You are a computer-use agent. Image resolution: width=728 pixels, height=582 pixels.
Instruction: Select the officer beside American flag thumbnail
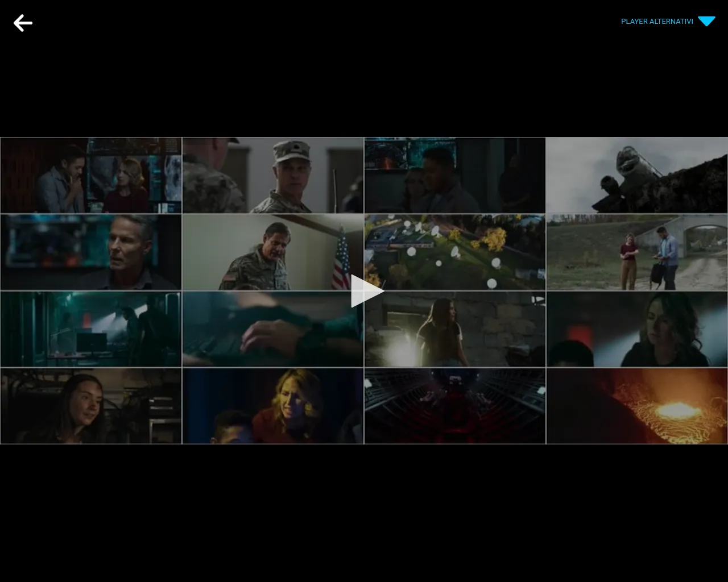click(273, 252)
